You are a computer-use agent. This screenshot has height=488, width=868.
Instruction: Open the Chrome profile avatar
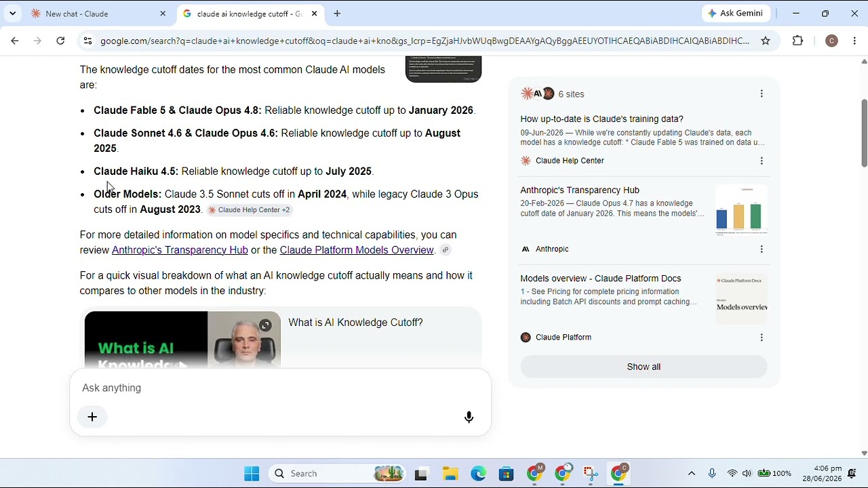point(831,41)
